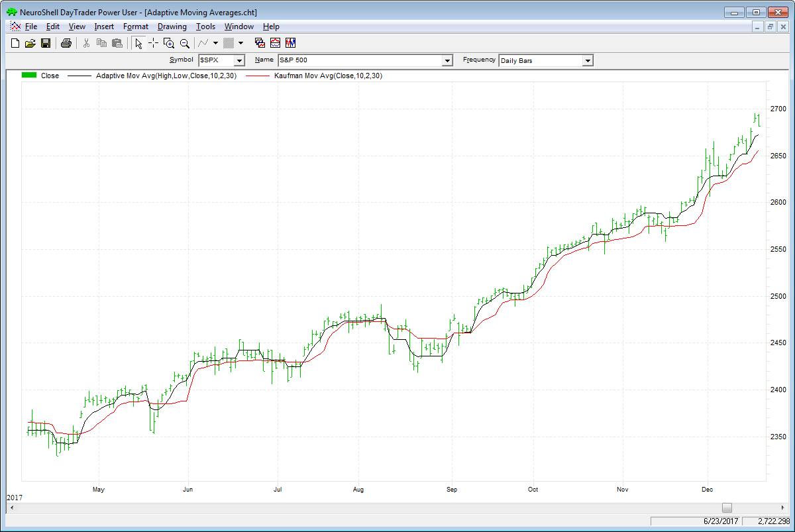Open the Tools menu
The width and height of the screenshot is (795, 532).
click(205, 27)
